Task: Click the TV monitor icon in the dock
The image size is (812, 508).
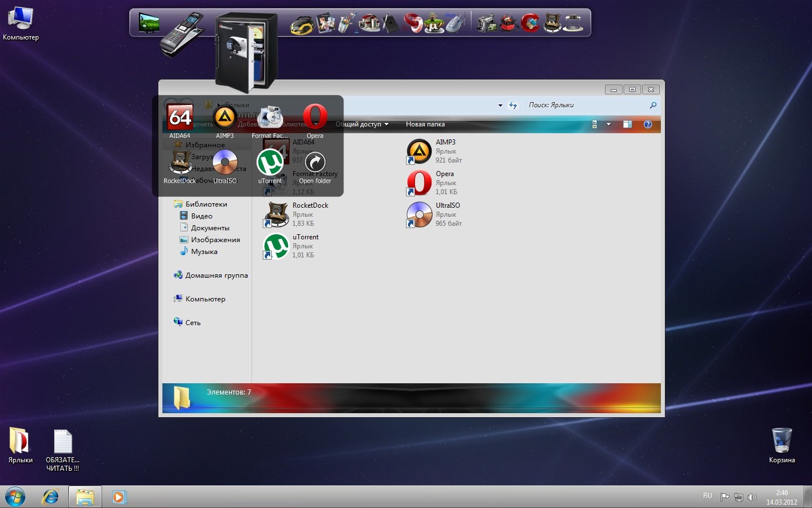Action: pos(149,23)
